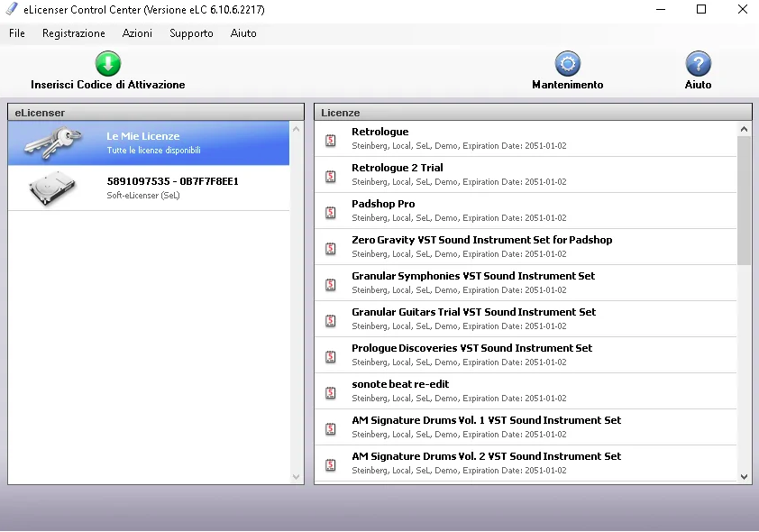This screenshot has height=532, width=759.
Task: Select the Retrologue 2 Trial license title
Action: tap(398, 168)
